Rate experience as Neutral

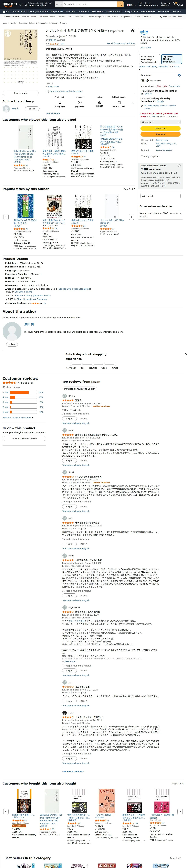coord(93,364)
